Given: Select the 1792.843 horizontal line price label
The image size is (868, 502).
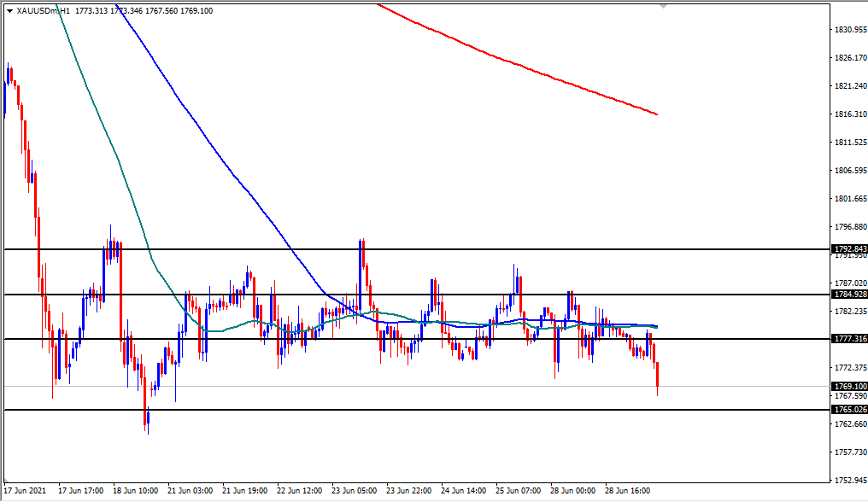Looking at the screenshot, I should pos(850,249).
